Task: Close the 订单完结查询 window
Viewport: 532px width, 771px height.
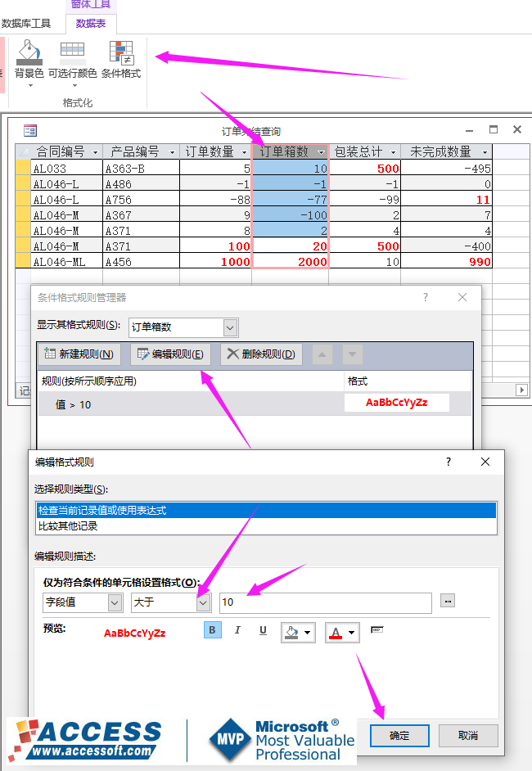Action: click(516, 129)
